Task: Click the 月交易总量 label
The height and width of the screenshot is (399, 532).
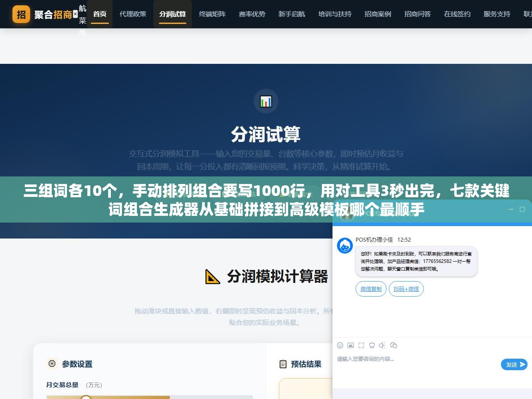Action: [62, 385]
